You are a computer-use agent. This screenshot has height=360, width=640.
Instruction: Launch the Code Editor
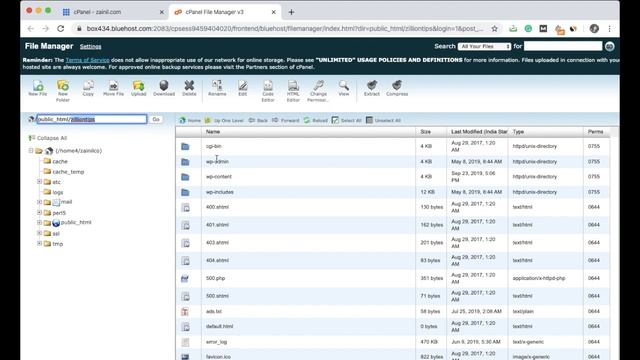pyautogui.click(x=268, y=91)
